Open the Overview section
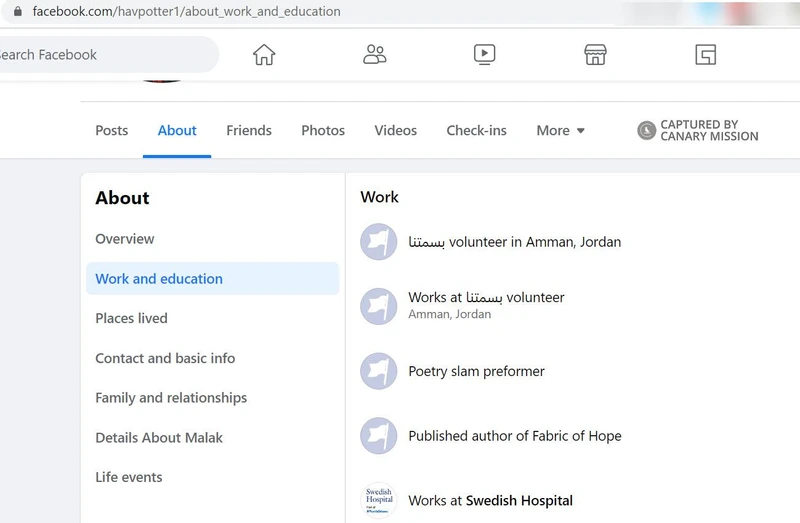Viewport: 800px width, 523px height. click(124, 239)
